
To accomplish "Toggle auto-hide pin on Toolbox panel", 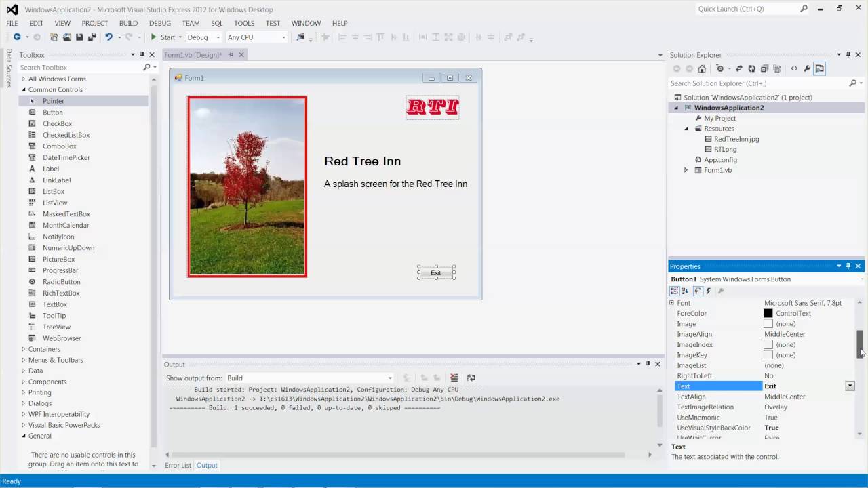I will pyautogui.click(x=142, y=54).
